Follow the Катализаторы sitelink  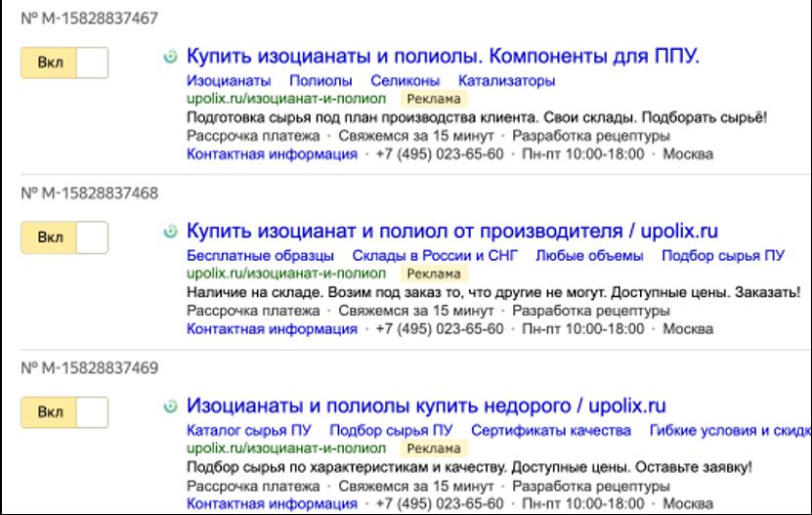(506, 81)
